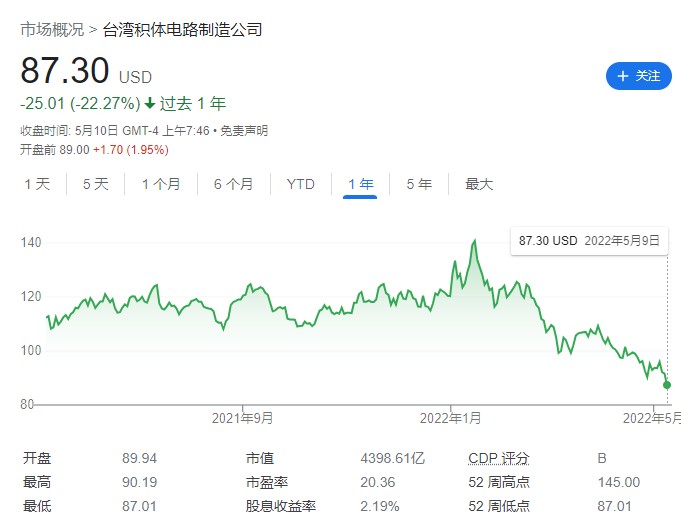Click the 台湾积体电路制造公司 company name
The height and width of the screenshot is (527, 681).
(x=182, y=30)
